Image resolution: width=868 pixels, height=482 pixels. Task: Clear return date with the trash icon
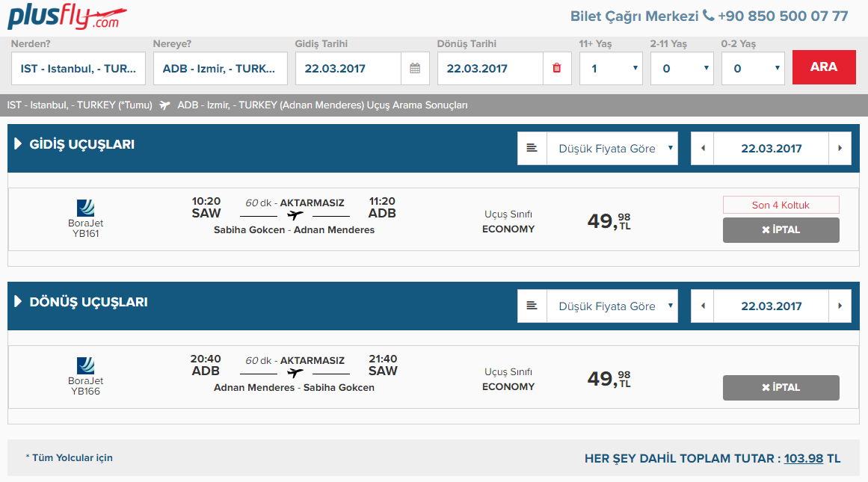[556, 69]
